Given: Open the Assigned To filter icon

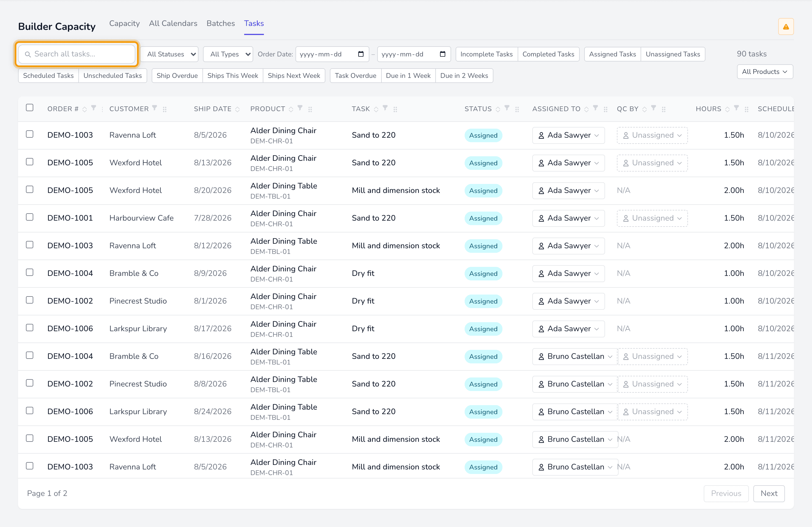Looking at the screenshot, I should (x=595, y=108).
